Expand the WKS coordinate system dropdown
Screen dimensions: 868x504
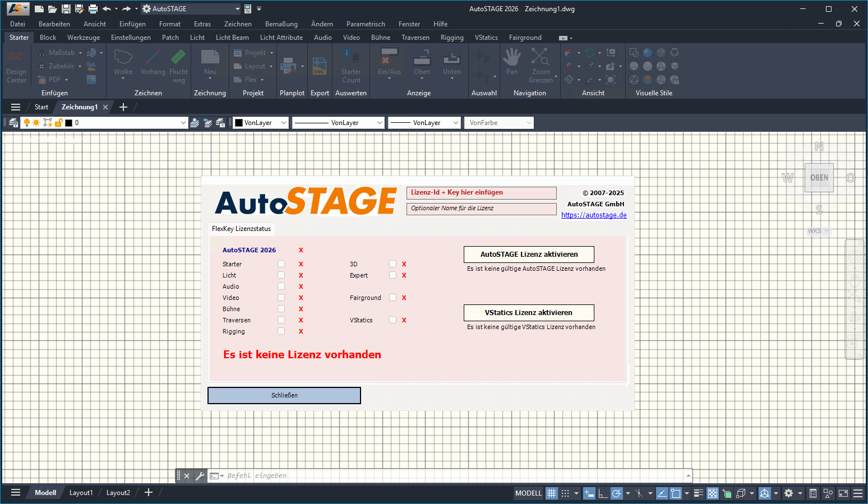point(827,231)
